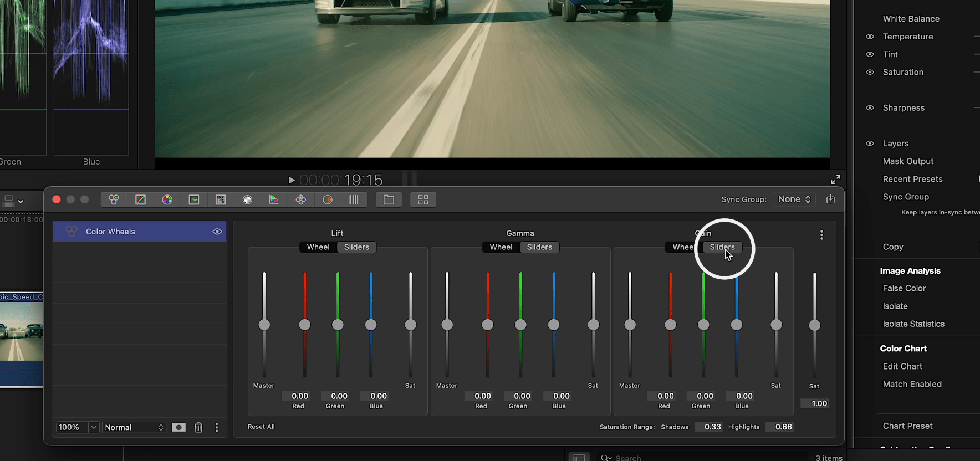Viewport: 980px width, 461px height.
Task: Open the Normal blend mode dropdown
Action: (134, 427)
